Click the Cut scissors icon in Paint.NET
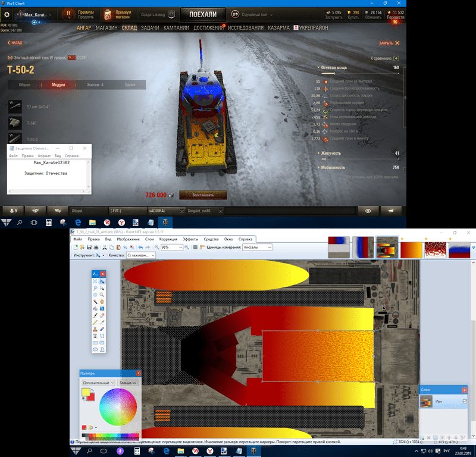The height and width of the screenshot is (457, 476). point(104,247)
